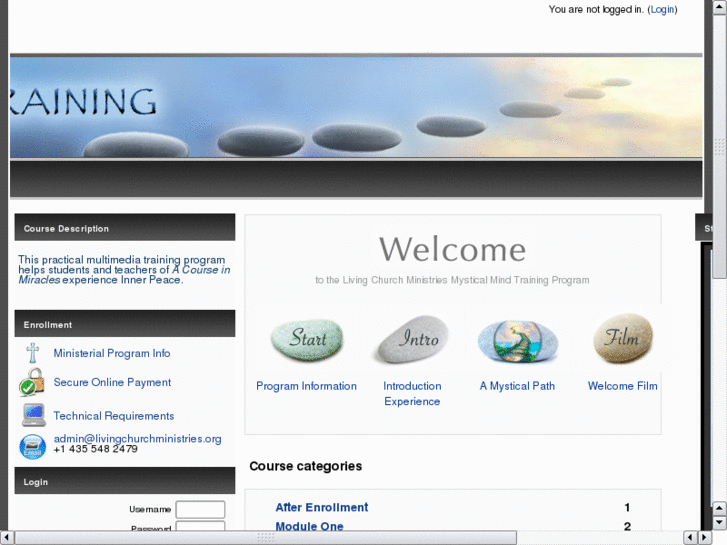
Task: Click the inner horizontal scroll right arrow
Action: click(x=705, y=537)
